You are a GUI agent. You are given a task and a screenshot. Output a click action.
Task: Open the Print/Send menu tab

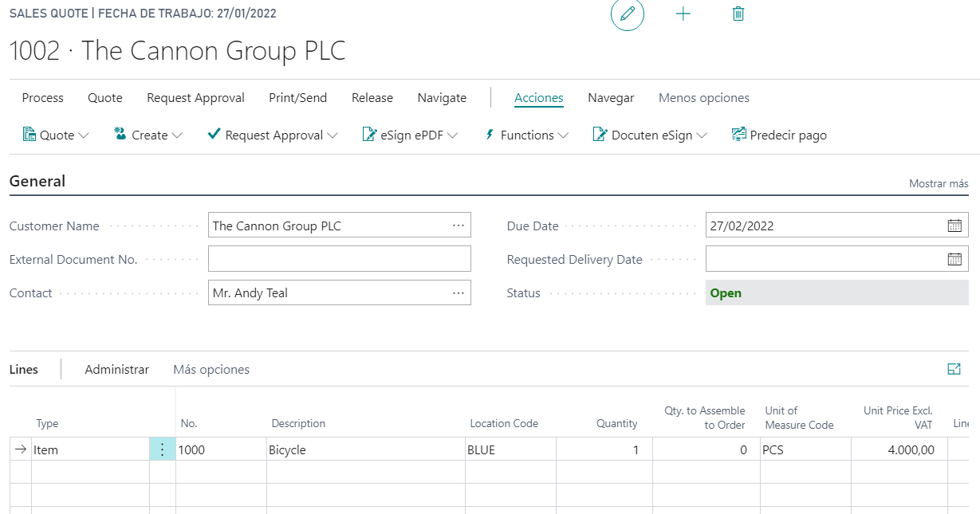click(298, 98)
